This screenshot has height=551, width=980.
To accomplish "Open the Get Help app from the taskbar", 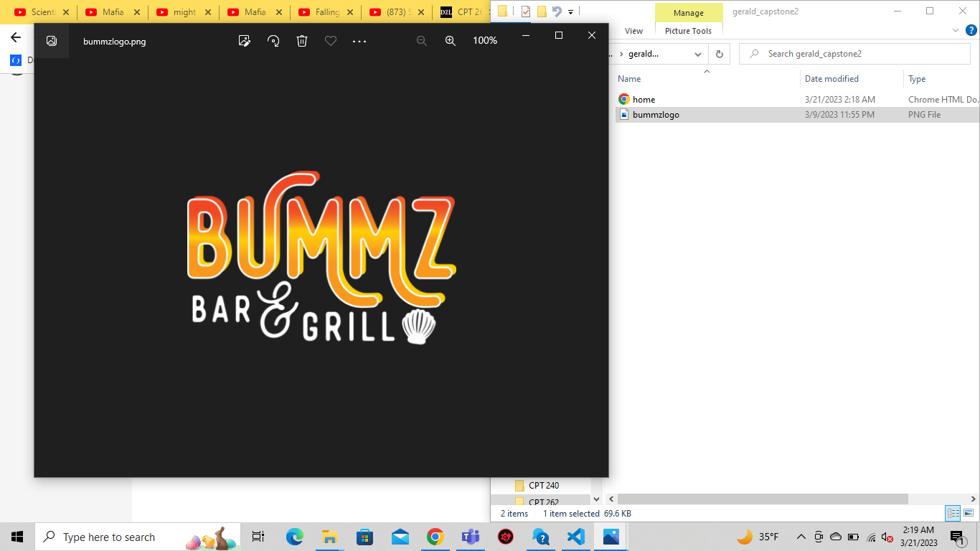I will tap(541, 537).
